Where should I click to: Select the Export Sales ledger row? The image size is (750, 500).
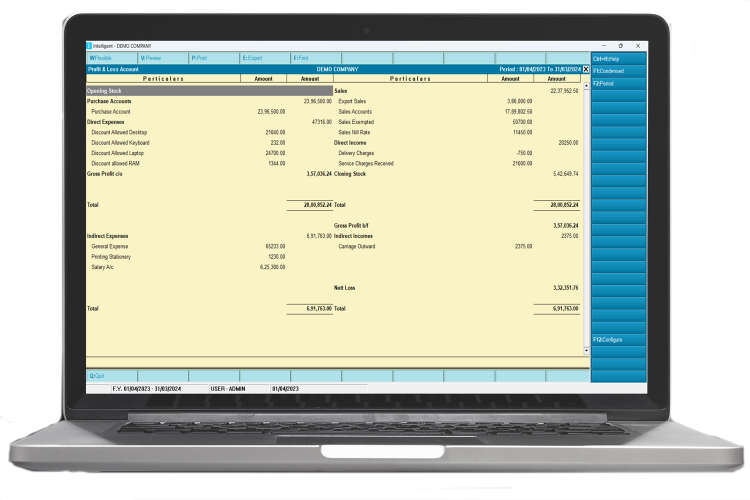point(457,101)
